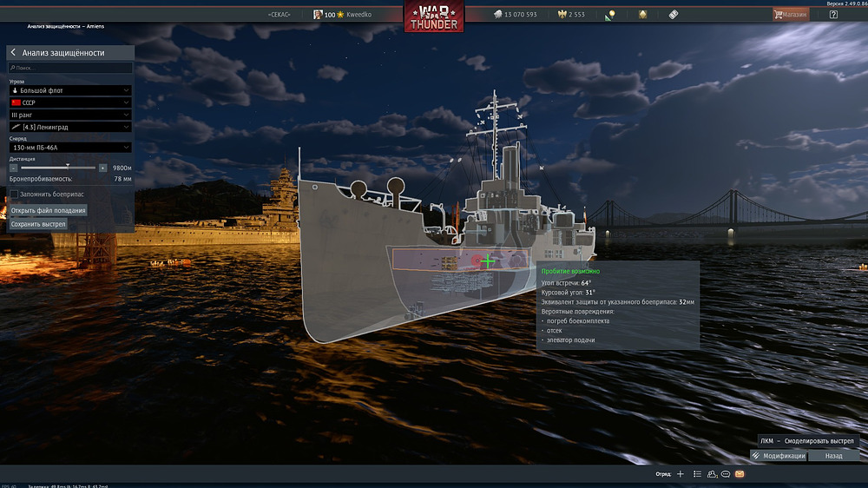Open the chat bubble icon in bottom bar
This screenshot has height=488, width=868.
pyautogui.click(x=725, y=474)
